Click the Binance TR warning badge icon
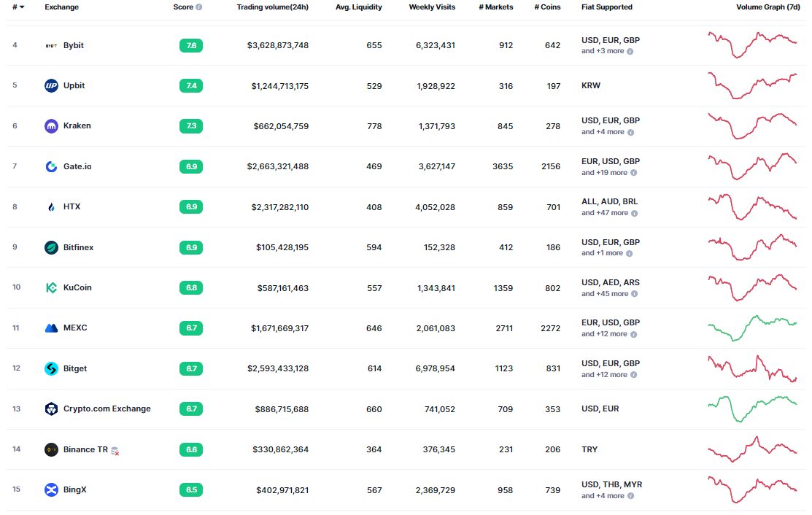The width and height of the screenshot is (812, 515). (x=115, y=451)
